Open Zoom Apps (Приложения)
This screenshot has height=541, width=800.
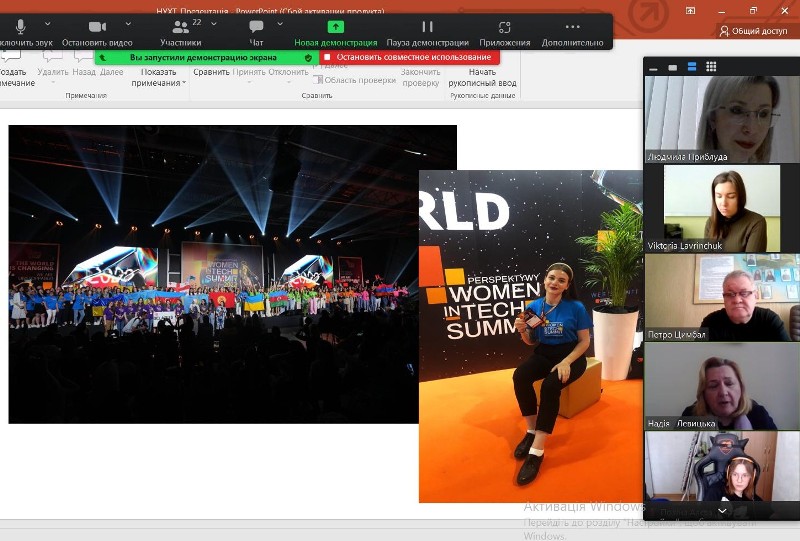(505, 27)
